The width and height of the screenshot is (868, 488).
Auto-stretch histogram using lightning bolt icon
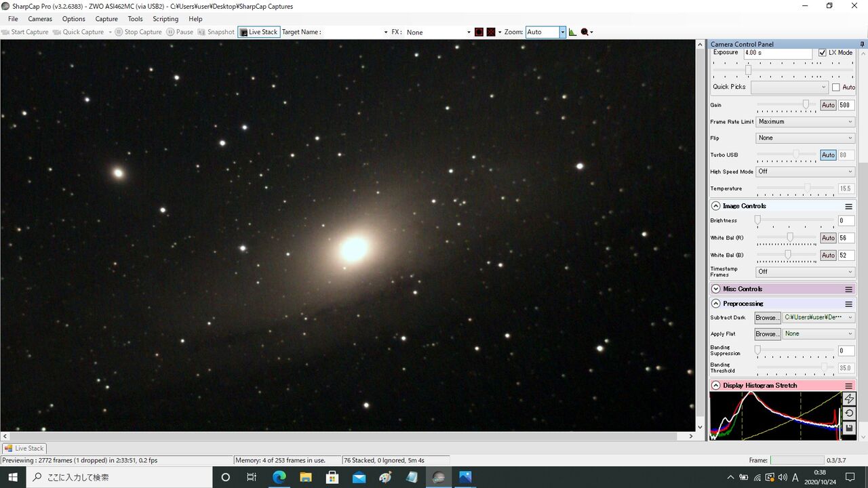click(849, 399)
